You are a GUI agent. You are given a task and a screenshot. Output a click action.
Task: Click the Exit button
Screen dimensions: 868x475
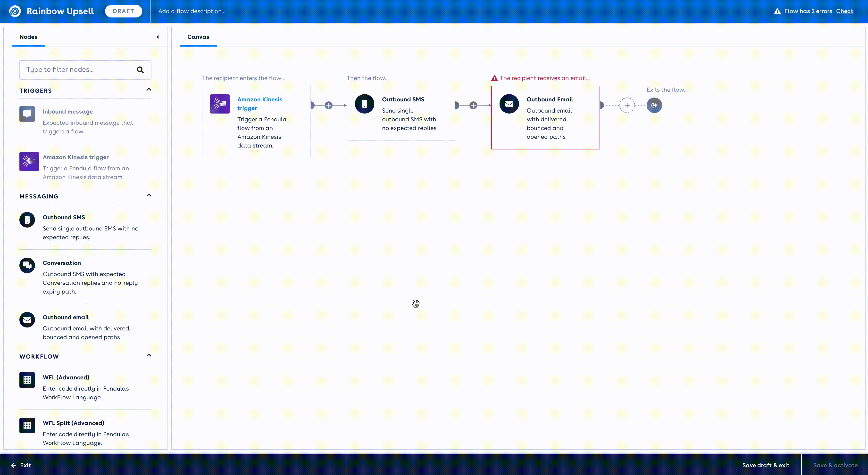tap(21, 465)
